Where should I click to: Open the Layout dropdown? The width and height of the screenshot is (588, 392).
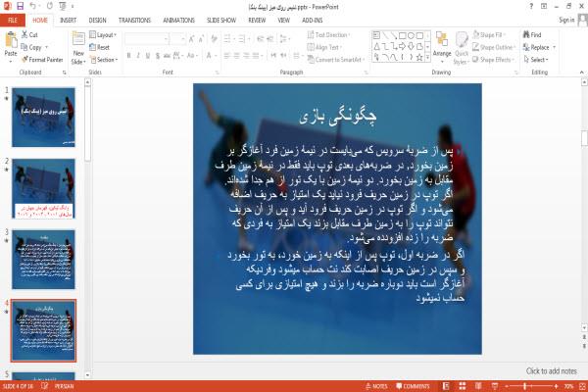[103, 34]
